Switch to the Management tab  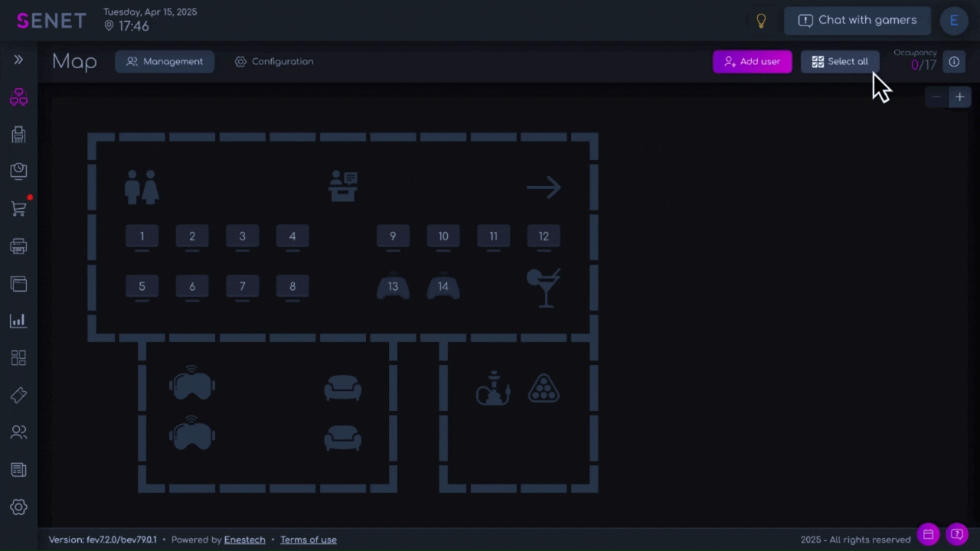click(165, 61)
